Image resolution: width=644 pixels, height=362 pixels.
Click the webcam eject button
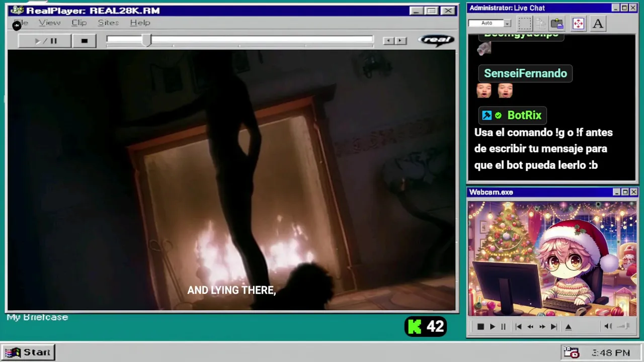pyautogui.click(x=568, y=327)
